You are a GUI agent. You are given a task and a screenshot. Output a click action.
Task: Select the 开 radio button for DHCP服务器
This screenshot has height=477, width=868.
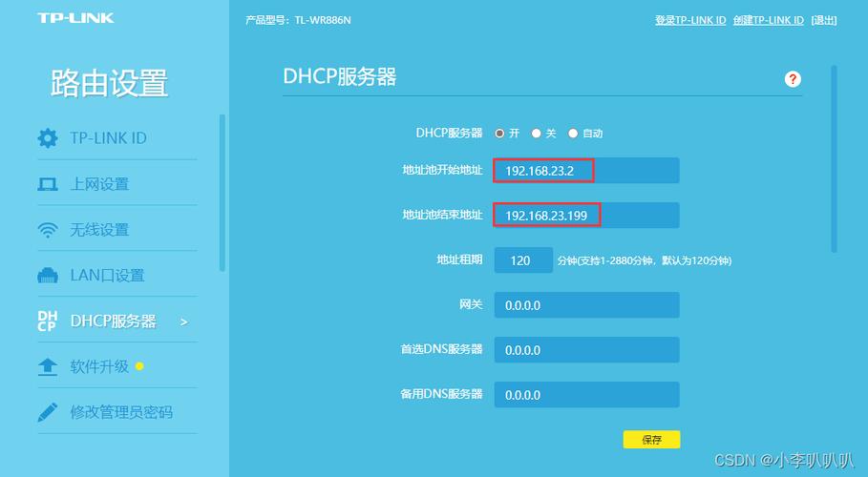[x=499, y=134]
